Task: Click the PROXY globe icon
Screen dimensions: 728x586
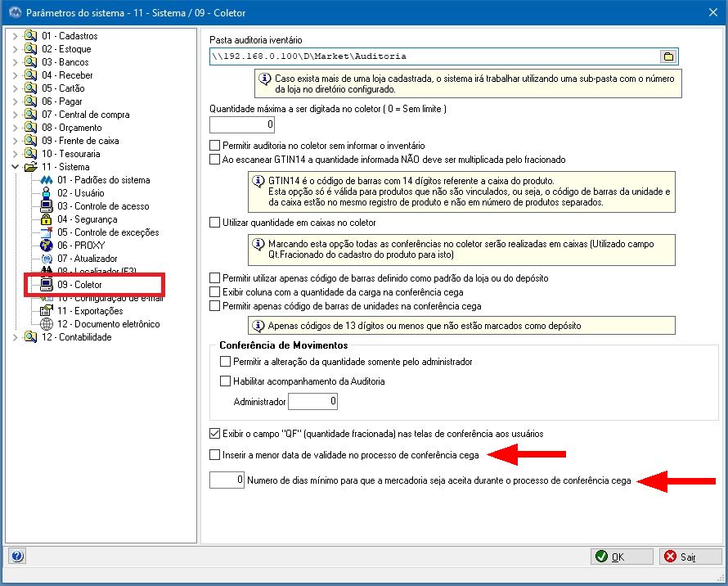Action: (47, 245)
